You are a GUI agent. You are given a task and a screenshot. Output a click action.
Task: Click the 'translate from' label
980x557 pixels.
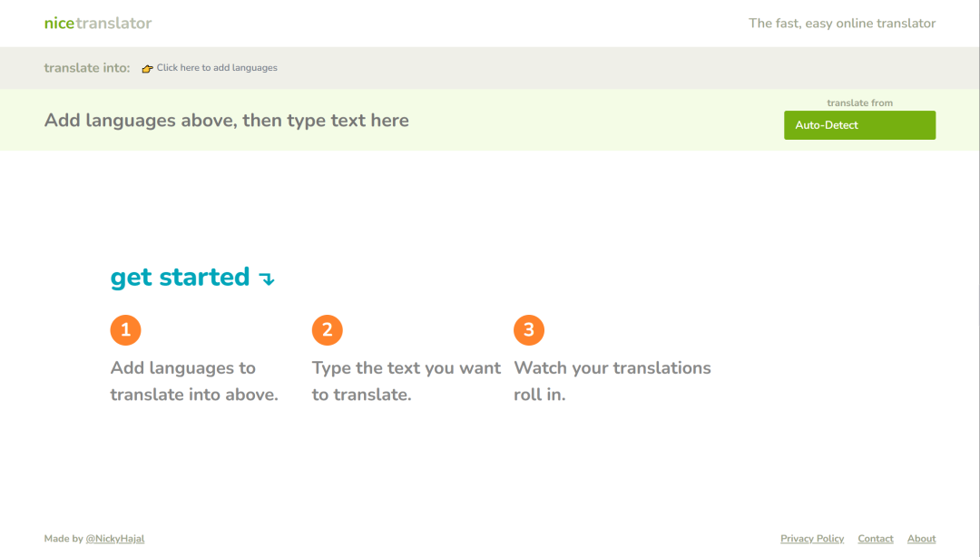(x=859, y=103)
